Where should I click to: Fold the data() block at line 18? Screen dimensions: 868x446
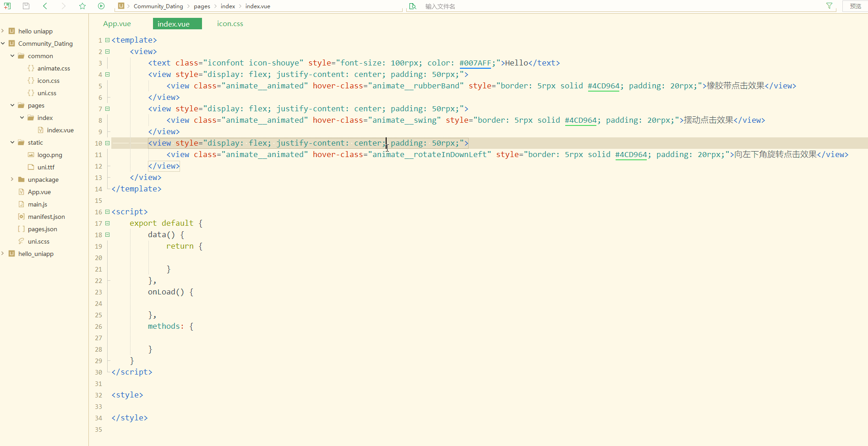coord(108,235)
